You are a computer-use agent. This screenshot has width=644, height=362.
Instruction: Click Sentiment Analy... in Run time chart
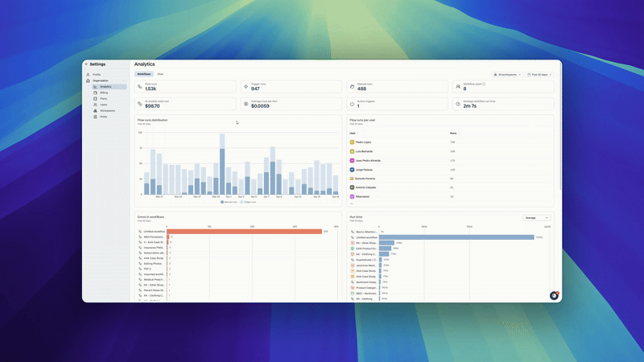pos(366,282)
